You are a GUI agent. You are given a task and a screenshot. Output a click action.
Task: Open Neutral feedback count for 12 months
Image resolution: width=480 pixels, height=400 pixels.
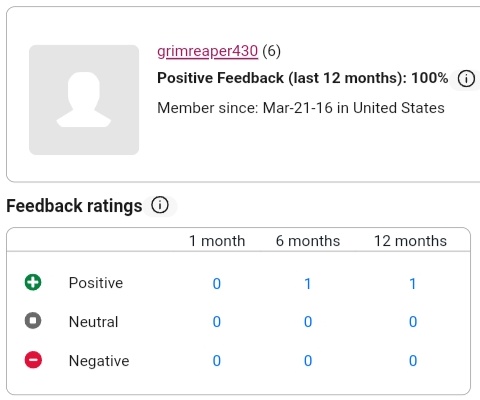point(413,322)
